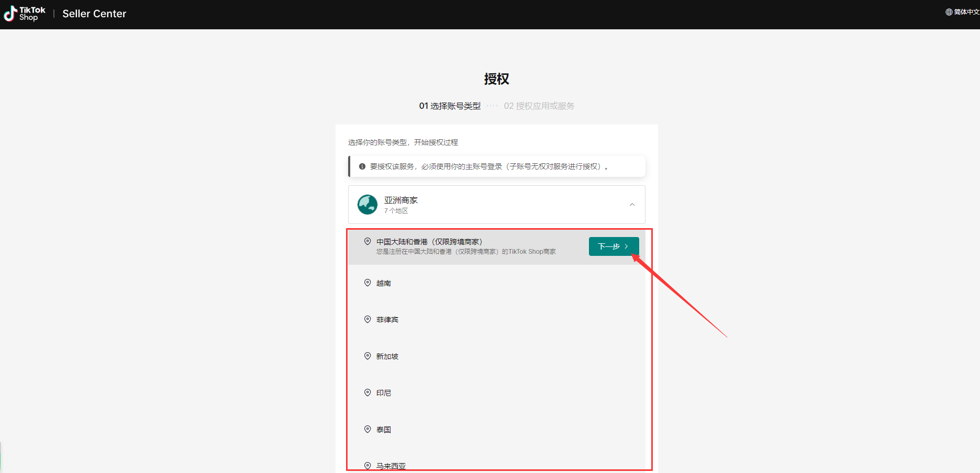Select the 马来西亚 region option

coord(391,466)
